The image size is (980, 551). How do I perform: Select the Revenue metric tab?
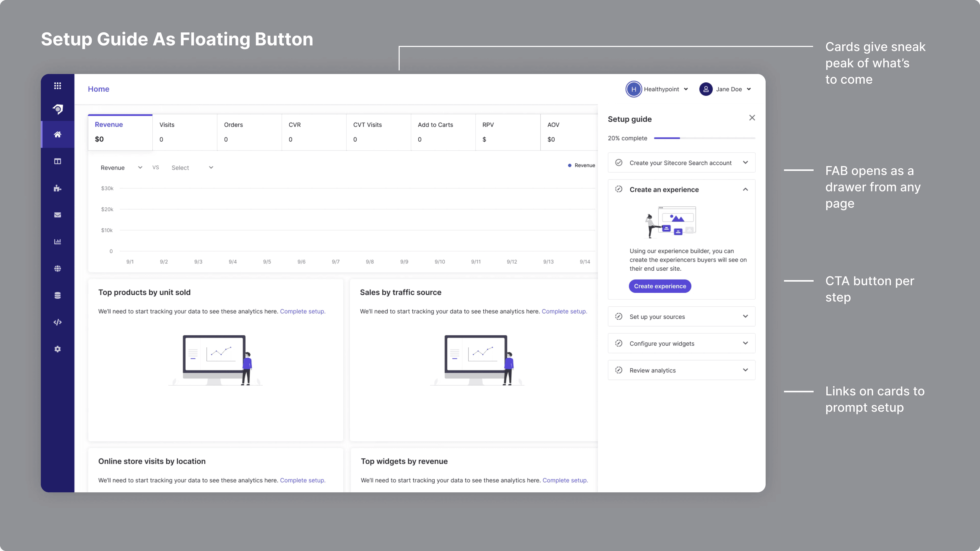120,132
